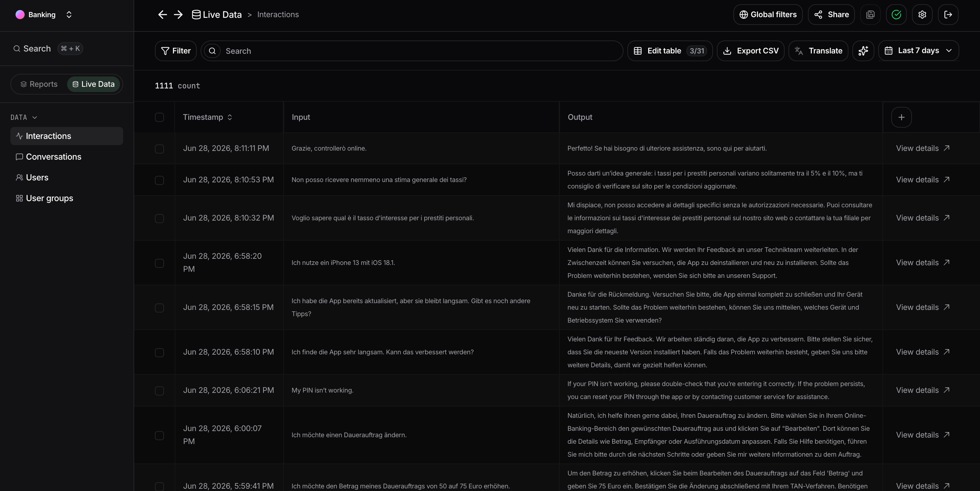Click the Interactions breadcrumb text
Screen dimensions: 980x491
point(278,15)
